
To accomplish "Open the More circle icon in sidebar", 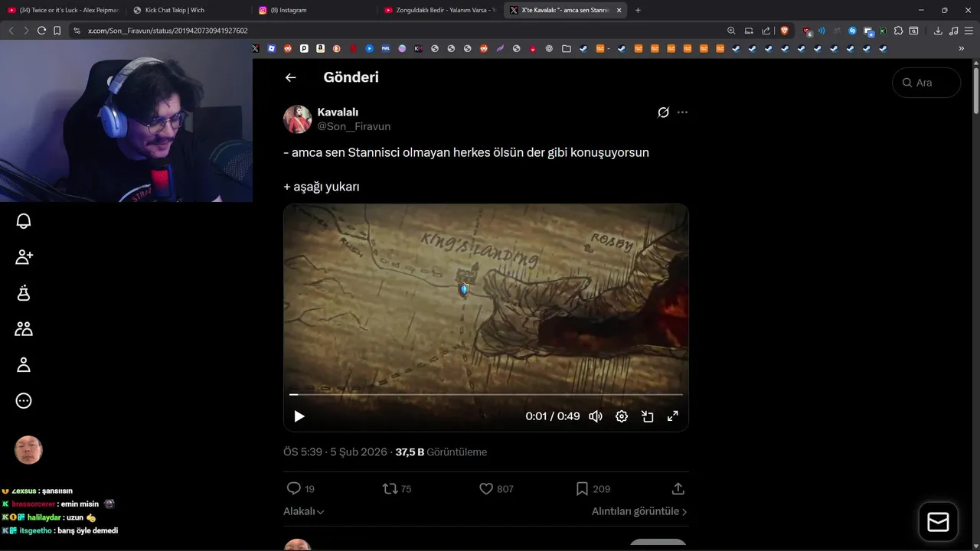I will [x=24, y=401].
